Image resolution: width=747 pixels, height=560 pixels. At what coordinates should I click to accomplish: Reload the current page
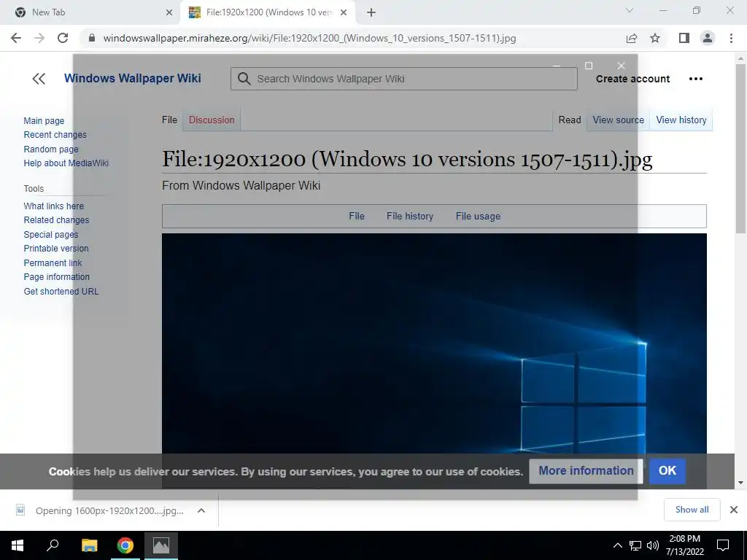coord(63,38)
